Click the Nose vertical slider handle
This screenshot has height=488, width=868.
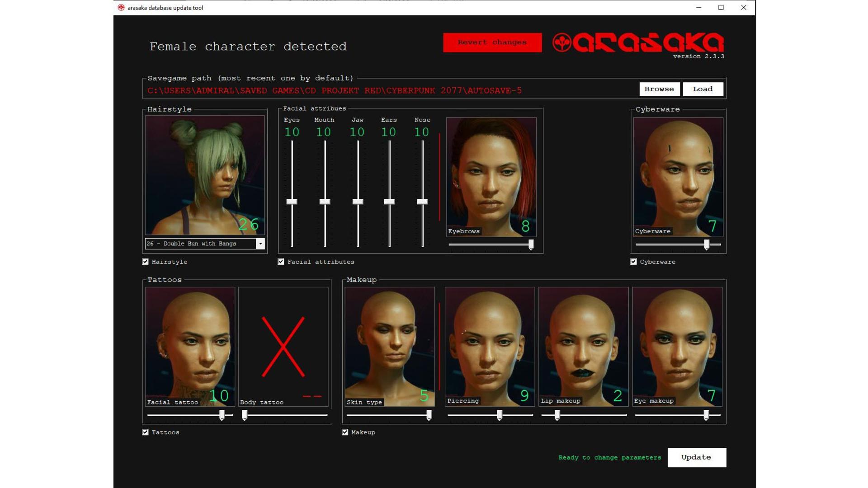click(423, 202)
